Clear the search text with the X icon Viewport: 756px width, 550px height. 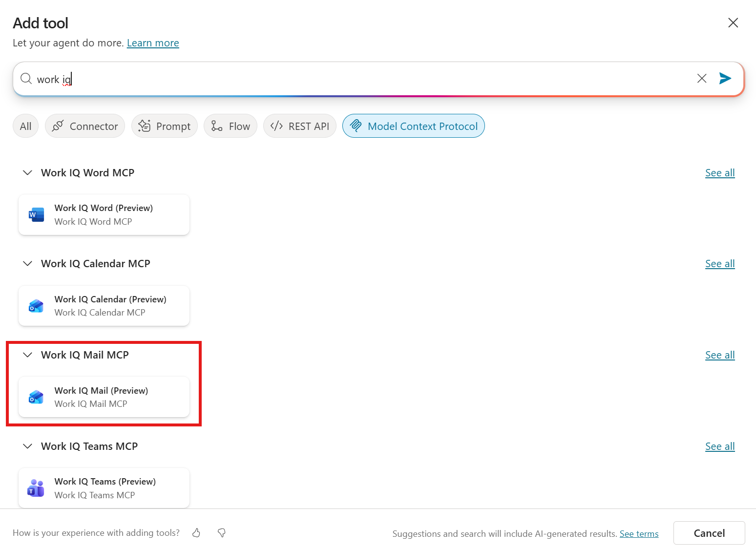(x=702, y=78)
